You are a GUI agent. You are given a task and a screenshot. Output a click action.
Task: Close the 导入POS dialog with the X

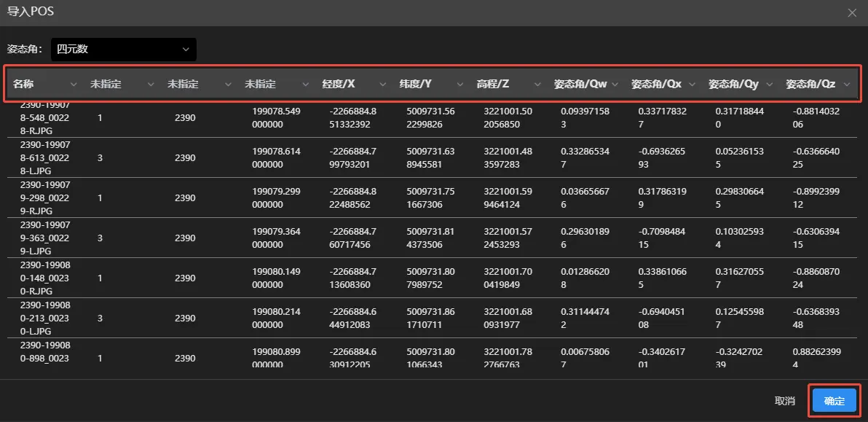click(x=853, y=12)
